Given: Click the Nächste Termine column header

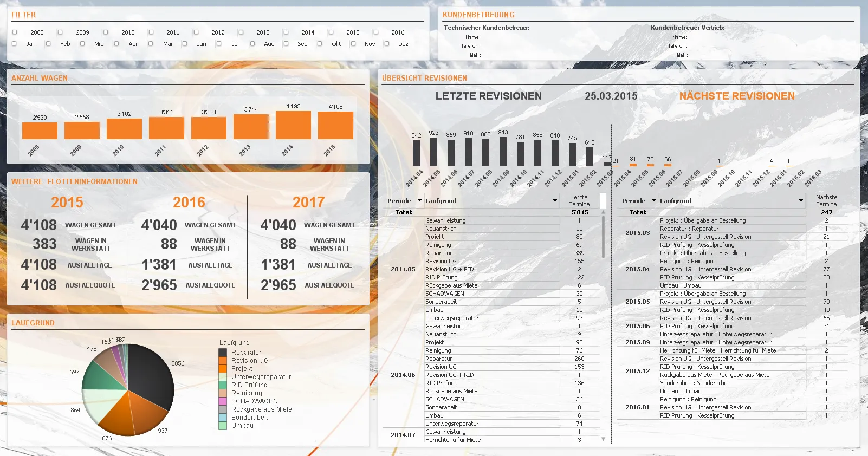Looking at the screenshot, I should click(826, 201).
